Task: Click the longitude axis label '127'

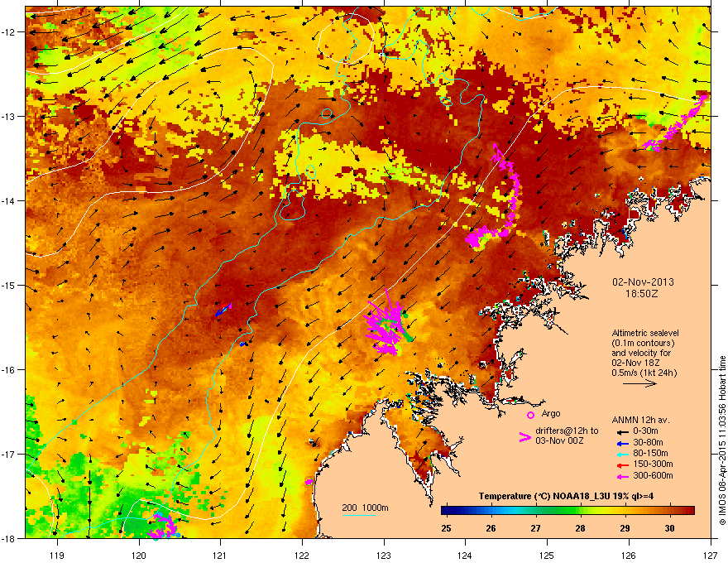Action: [711, 555]
